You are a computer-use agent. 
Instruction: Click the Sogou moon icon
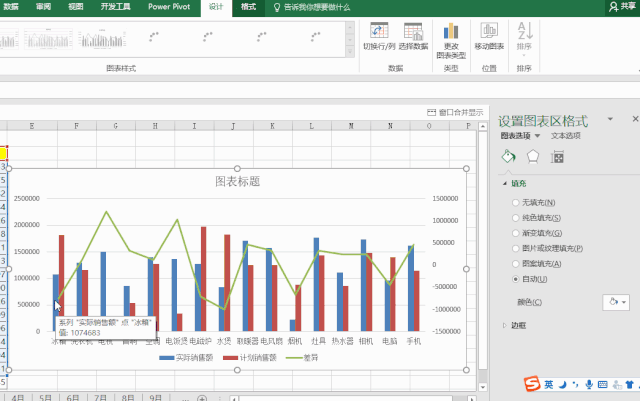562,384
